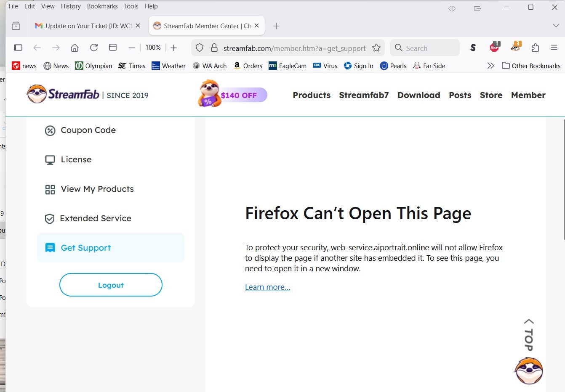
Task: Open the Pearls bookmark
Action: 393,66
